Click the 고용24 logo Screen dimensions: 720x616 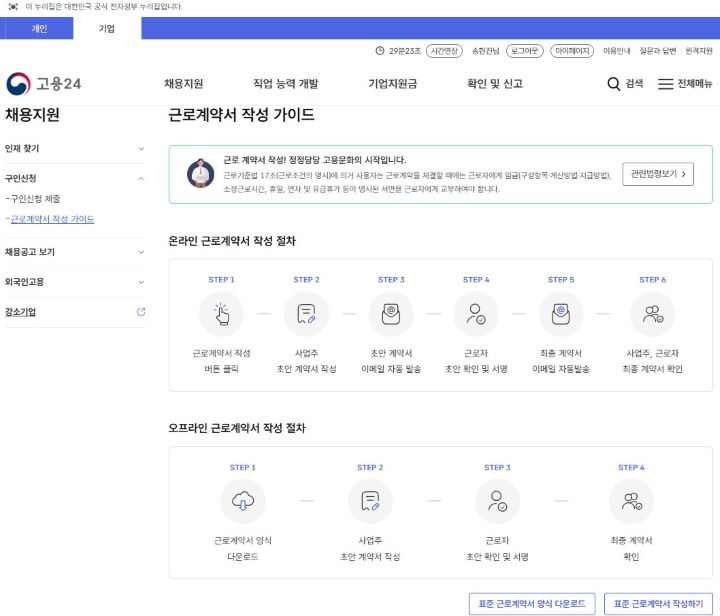pos(44,84)
